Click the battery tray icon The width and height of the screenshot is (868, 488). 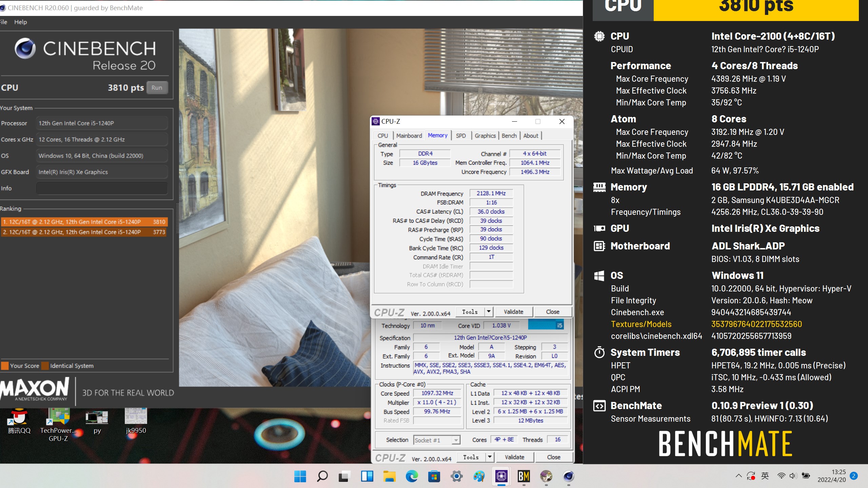[x=806, y=476]
